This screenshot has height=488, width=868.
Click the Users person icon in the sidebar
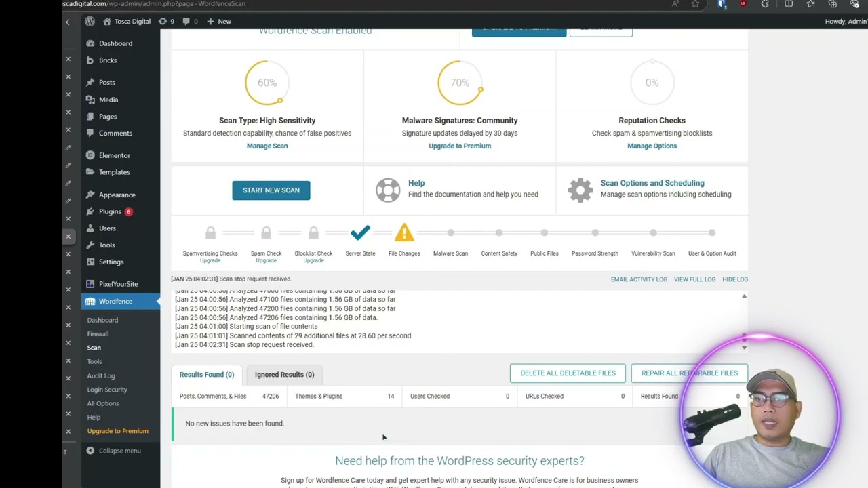90,228
